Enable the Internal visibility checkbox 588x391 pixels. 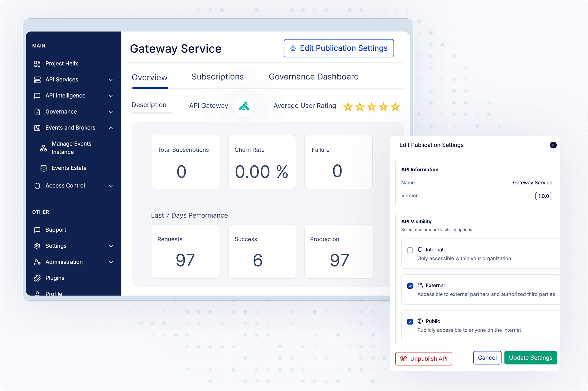pos(410,250)
